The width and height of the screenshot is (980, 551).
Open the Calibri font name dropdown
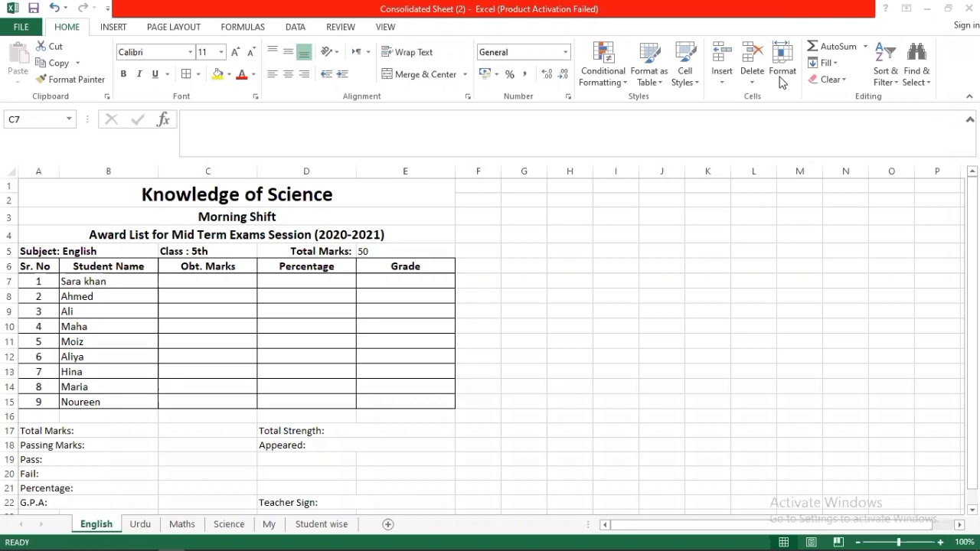click(190, 52)
